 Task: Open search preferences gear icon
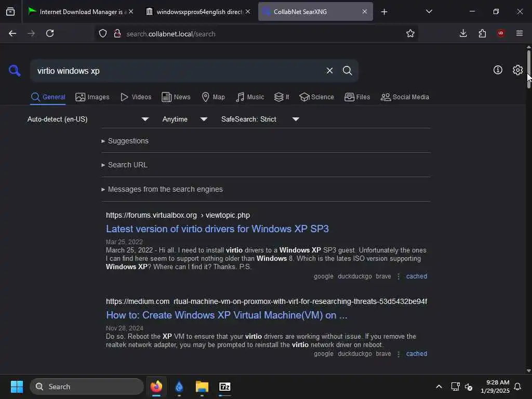pos(517,70)
